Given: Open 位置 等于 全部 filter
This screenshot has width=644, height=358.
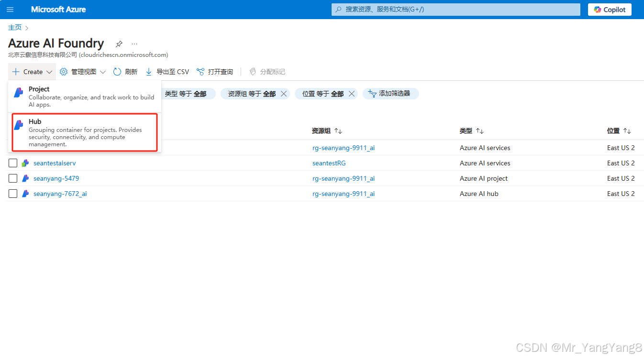Looking at the screenshot, I should [x=323, y=94].
